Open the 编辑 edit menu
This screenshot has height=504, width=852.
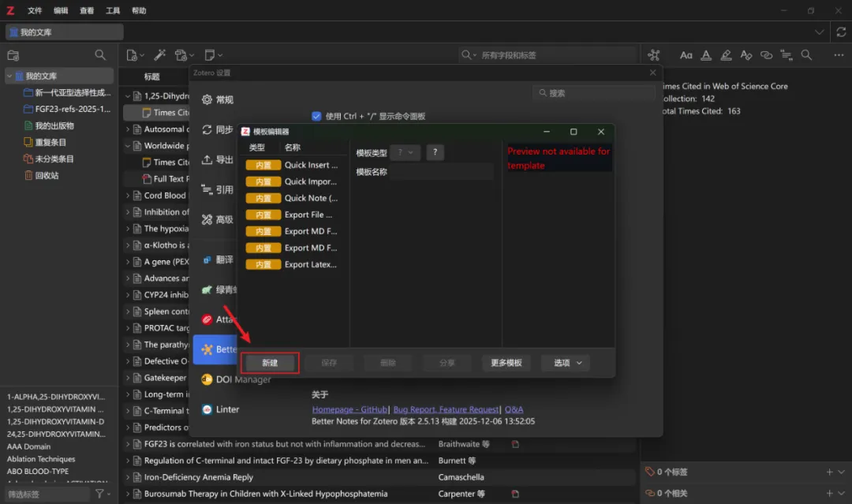click(x=61, y=10)
